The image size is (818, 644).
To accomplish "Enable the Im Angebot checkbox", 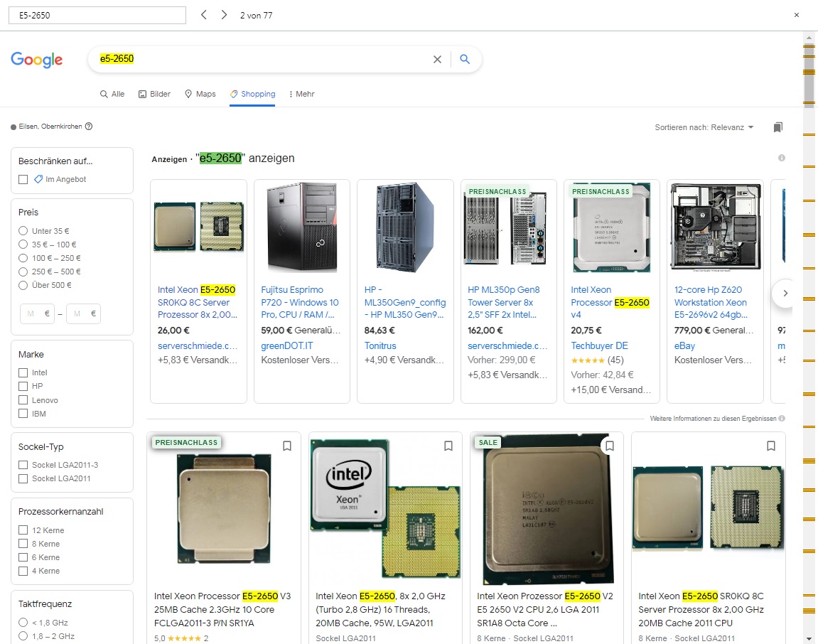I will [23, 180].
